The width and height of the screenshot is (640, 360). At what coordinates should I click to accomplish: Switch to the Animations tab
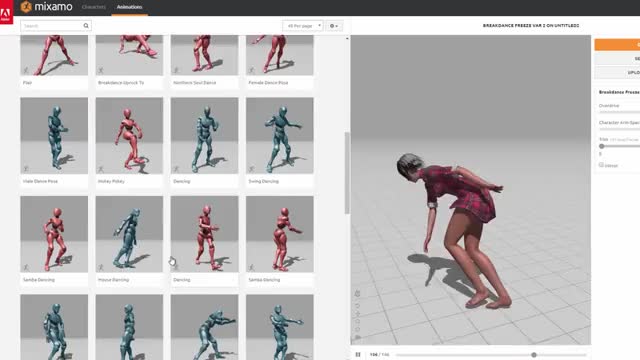[x=129, y=7]
